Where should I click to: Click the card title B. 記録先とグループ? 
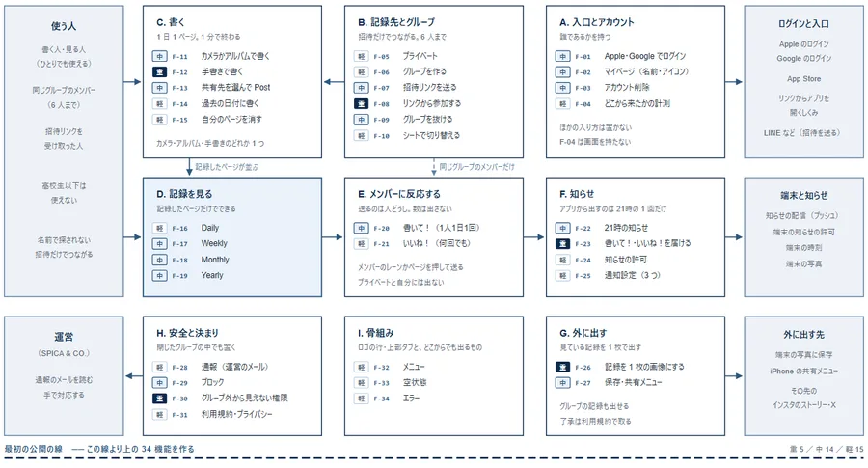pyautogui.click(x=396, y=22)
